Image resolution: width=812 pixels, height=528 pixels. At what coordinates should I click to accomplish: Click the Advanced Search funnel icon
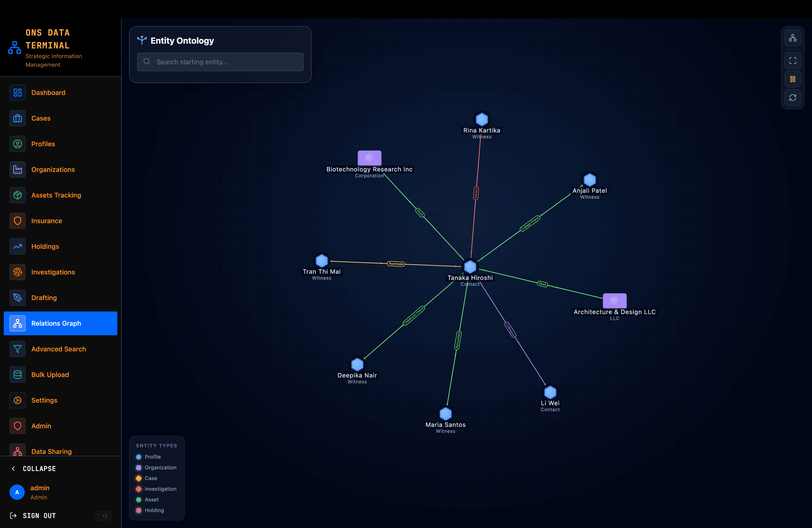17,349
